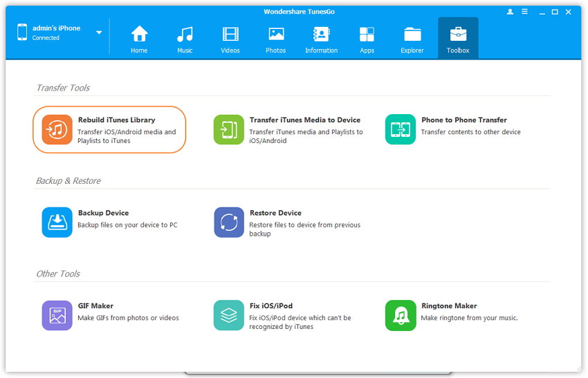Expand the admin's iPhone device dropdown
Image resolution: width=588 pixels, height=378 pixels.
[x=99, y=32]
